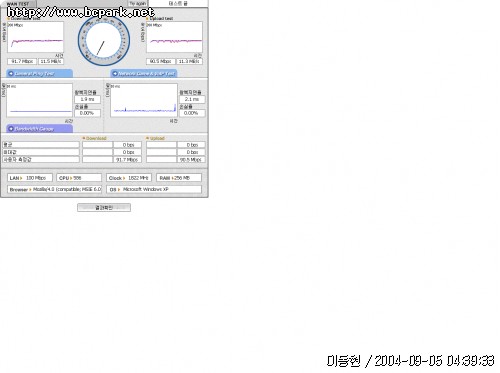Click the 91.7 Mbps cell in the Download column

pyautogui.click(x=127, y=160)
